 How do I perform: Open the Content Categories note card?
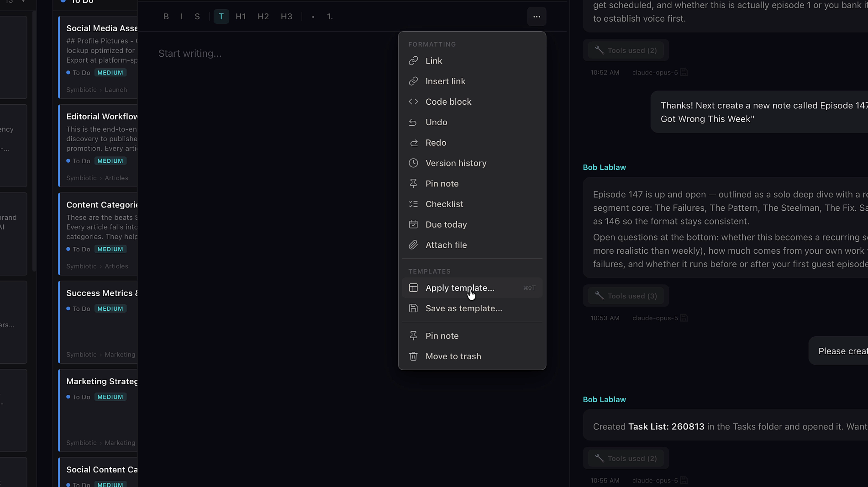[x=98, y=234]
